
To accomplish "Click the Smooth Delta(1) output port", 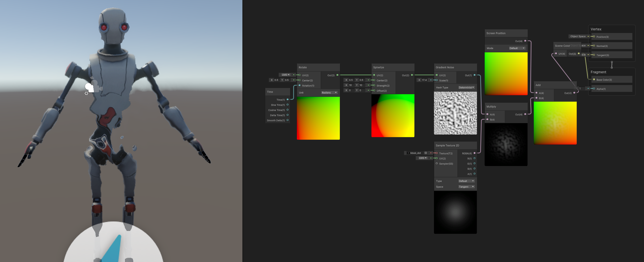I will coord(288,120).
